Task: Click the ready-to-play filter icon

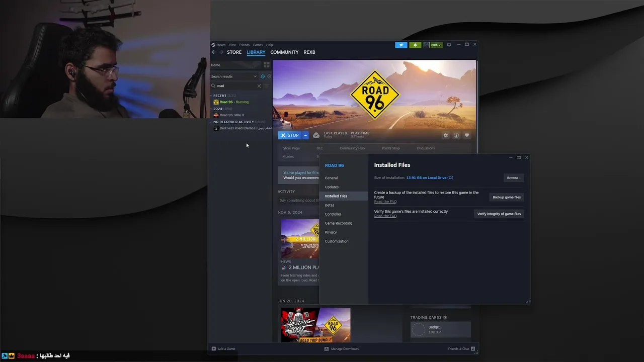Action: click(269, 76)
